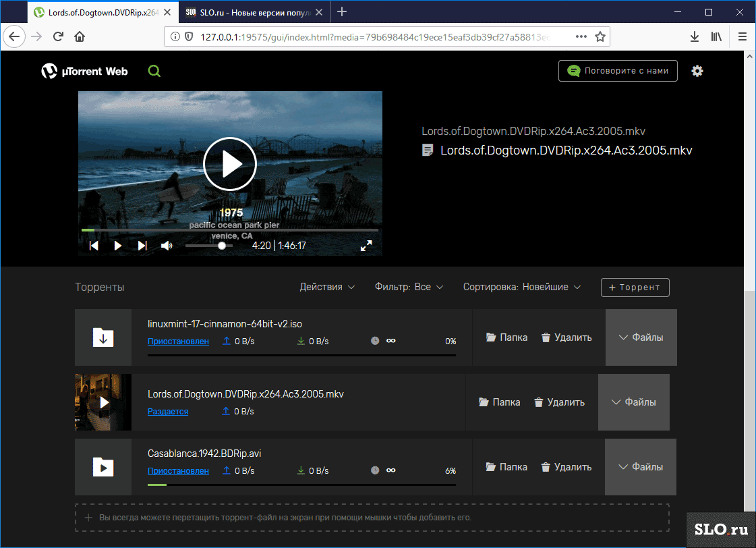Expand Файлы for linuxmint torrent

pyautogui.click(x=641, y=337)
